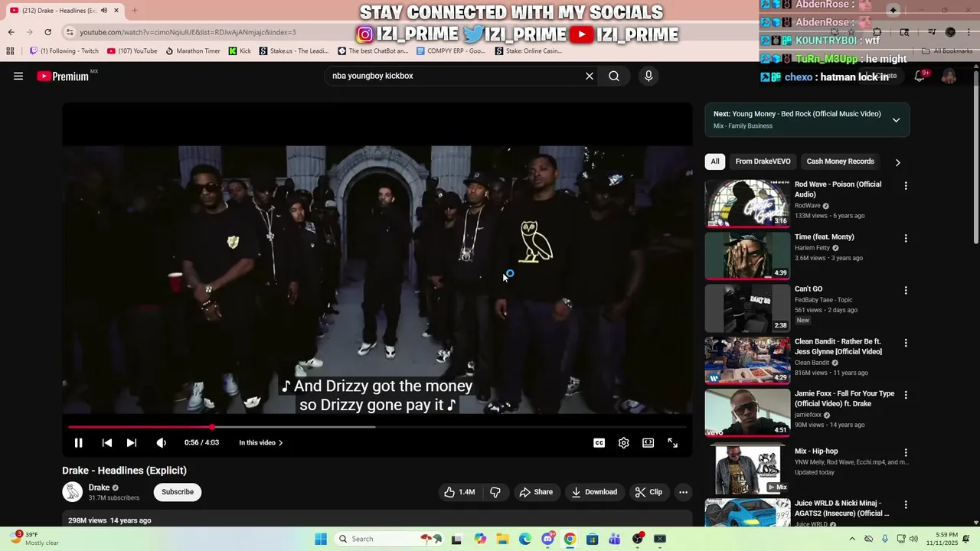Open the Marathon Timer bookmark
This screenshot has width=980, height=551.
click(193, 51)
